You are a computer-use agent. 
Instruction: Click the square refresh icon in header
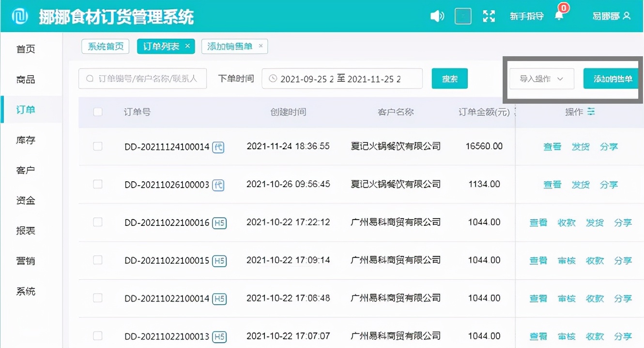[463, 16]
